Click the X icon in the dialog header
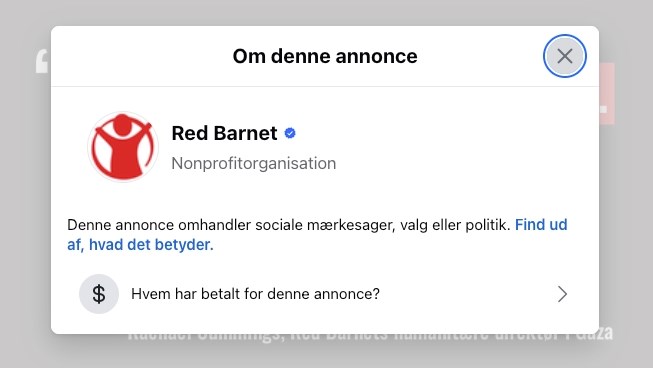Viewport: 653px width, 368px height. [565, 56]
